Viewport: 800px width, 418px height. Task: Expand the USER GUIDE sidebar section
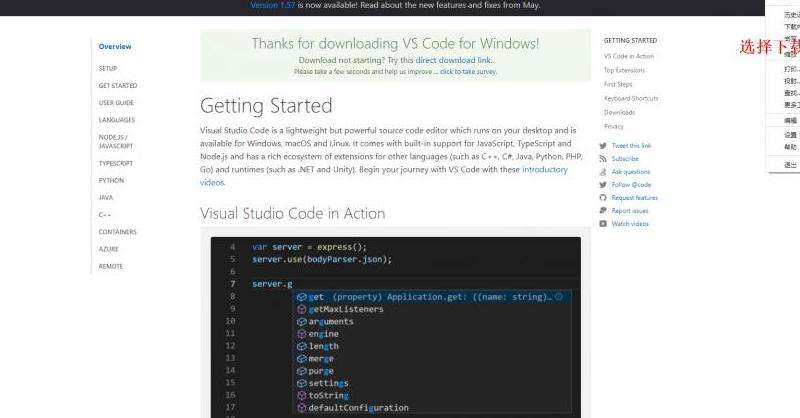coord(116,103)
